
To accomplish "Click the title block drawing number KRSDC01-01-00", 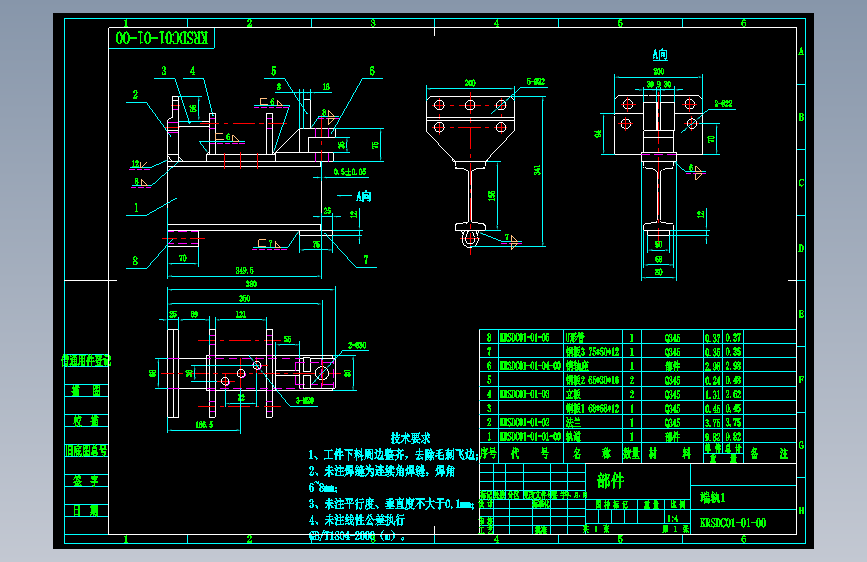I will 733,523.
